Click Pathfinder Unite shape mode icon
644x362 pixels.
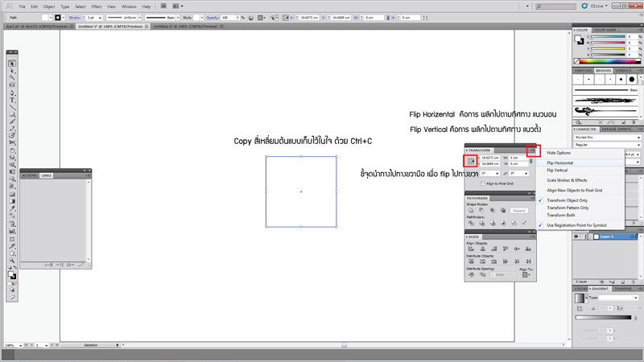(471, 211)
